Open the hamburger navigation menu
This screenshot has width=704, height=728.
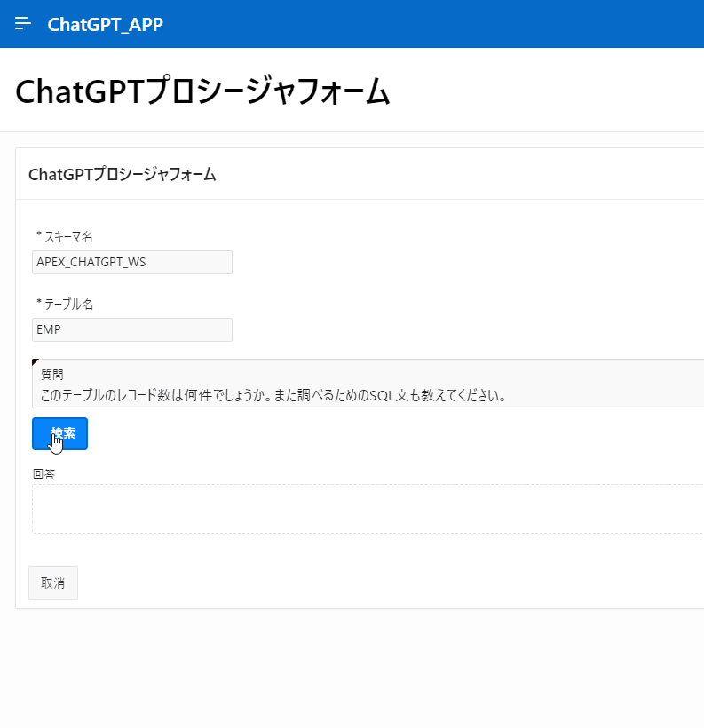23,24
